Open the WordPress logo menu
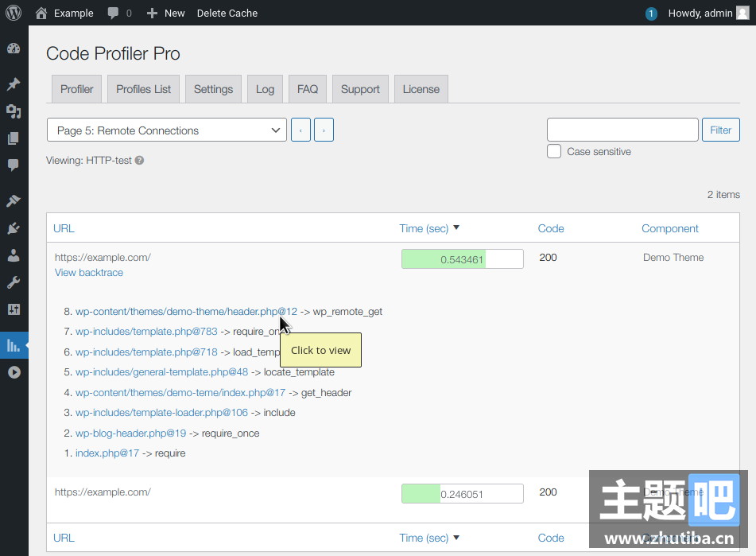This screenshot has height=556, width=756. pos(14,13)
